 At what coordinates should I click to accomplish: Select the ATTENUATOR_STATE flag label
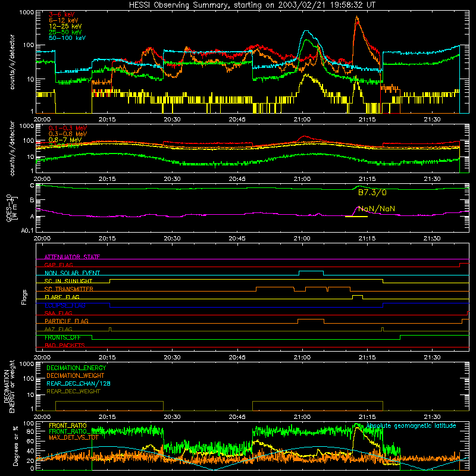tap(72, 257)
